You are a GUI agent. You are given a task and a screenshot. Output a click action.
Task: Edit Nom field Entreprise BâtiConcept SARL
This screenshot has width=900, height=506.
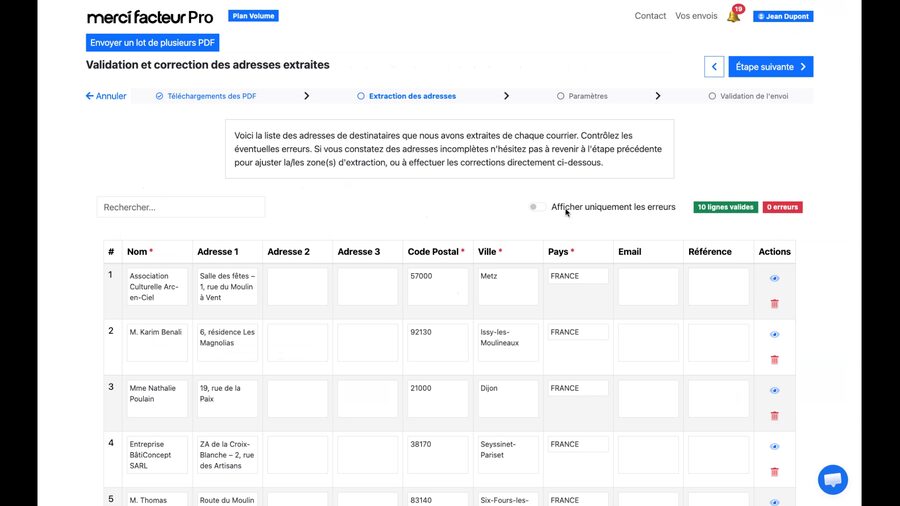[x=157, y=455]
